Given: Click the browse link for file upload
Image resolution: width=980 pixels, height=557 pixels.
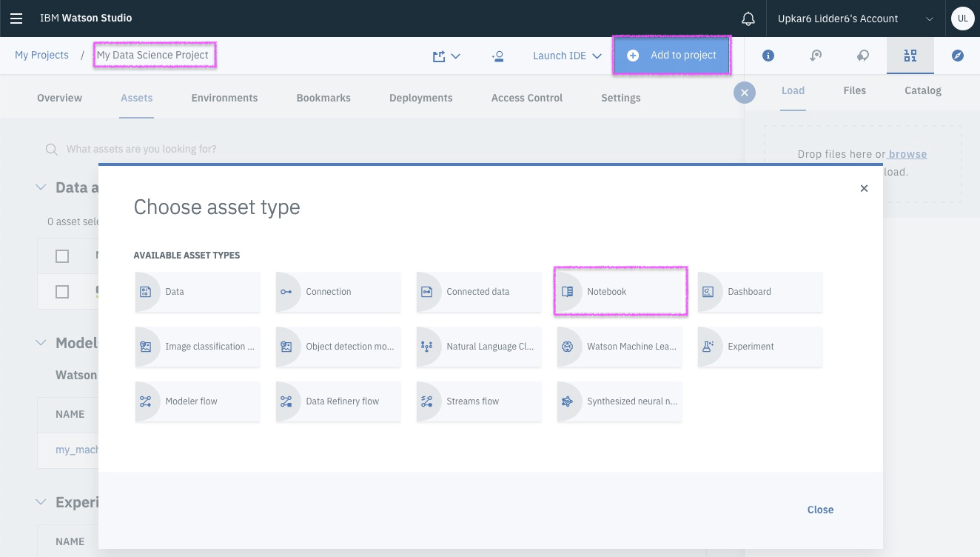Looking at the screenshot, I should tap(907, 154).
